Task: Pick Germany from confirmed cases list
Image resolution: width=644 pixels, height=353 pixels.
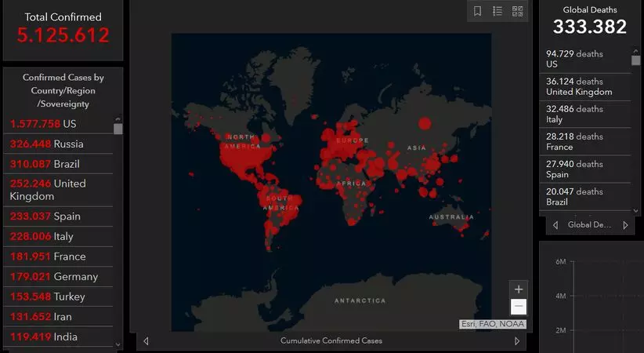Action: 59,277
